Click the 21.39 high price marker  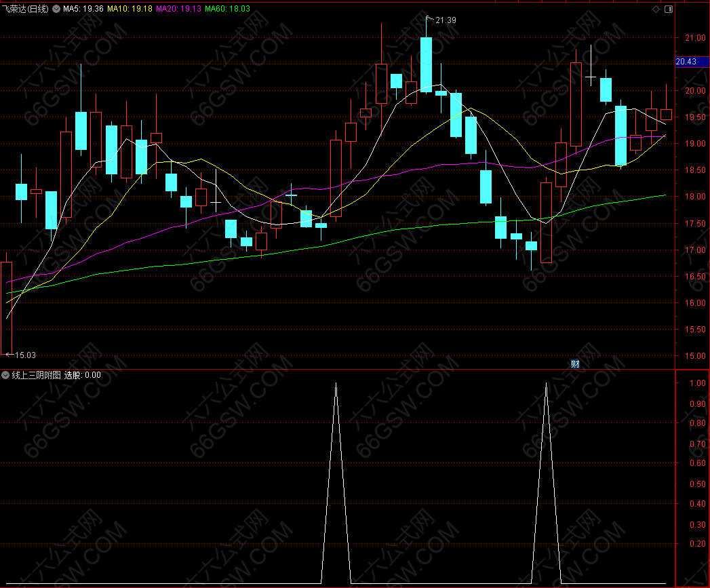(x=446, y=20)
